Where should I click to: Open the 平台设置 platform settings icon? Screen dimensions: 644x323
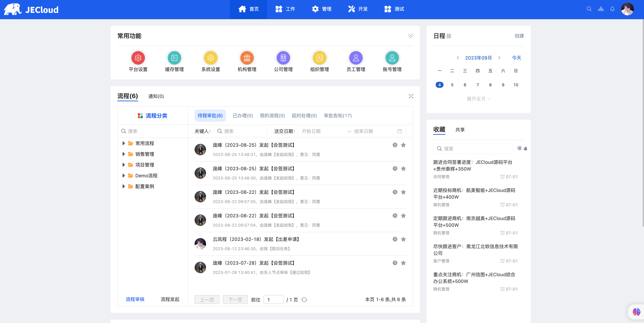tap(138, 58)
